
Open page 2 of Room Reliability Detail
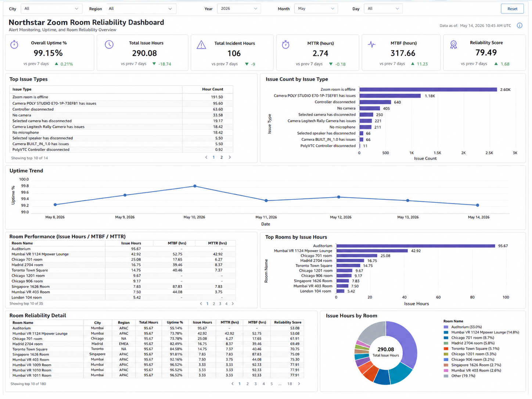click(x=248, y=384)
